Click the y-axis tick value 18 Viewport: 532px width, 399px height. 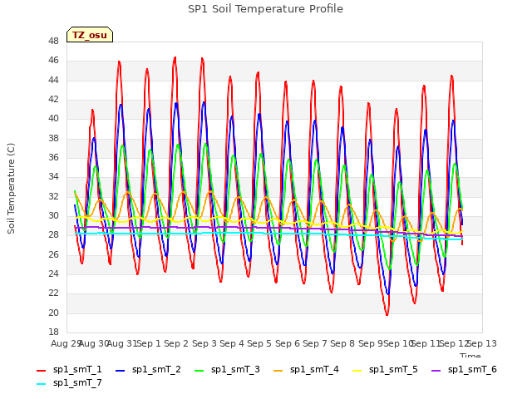pos(53,332)
